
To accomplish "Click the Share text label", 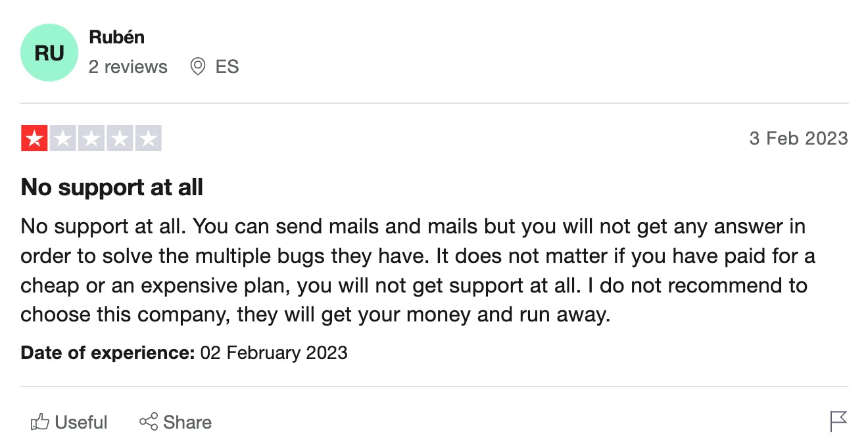I will click(x=187, y=422).
